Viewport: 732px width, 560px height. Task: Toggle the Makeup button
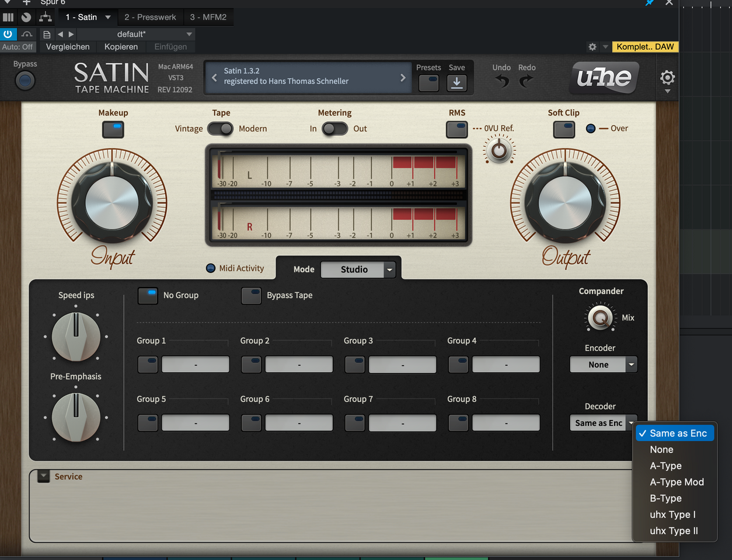tap(113, 129)
